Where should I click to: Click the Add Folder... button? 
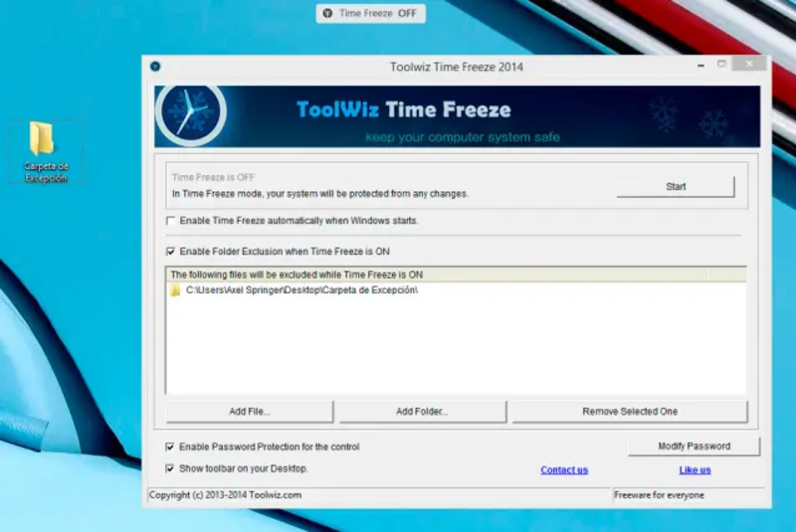tap(422, 412)
